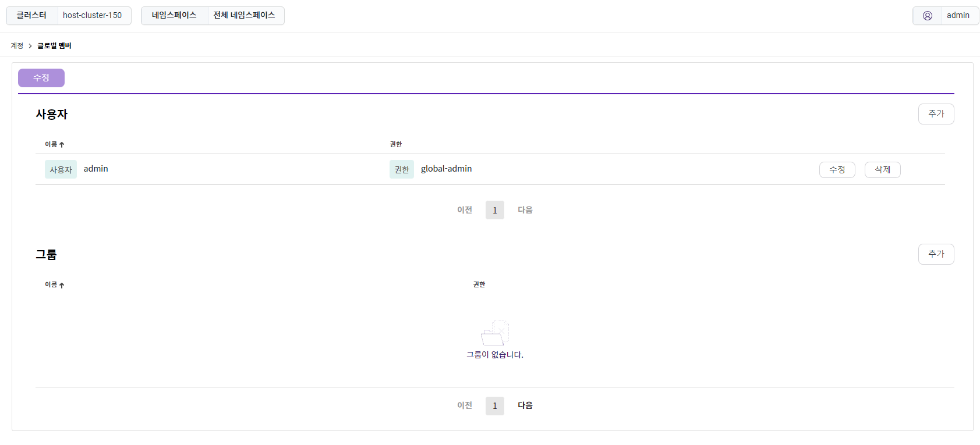The height and width of the screenshot is (445, 980).
Task: Click the 클러스터 label
Action: tap(31, 16)
